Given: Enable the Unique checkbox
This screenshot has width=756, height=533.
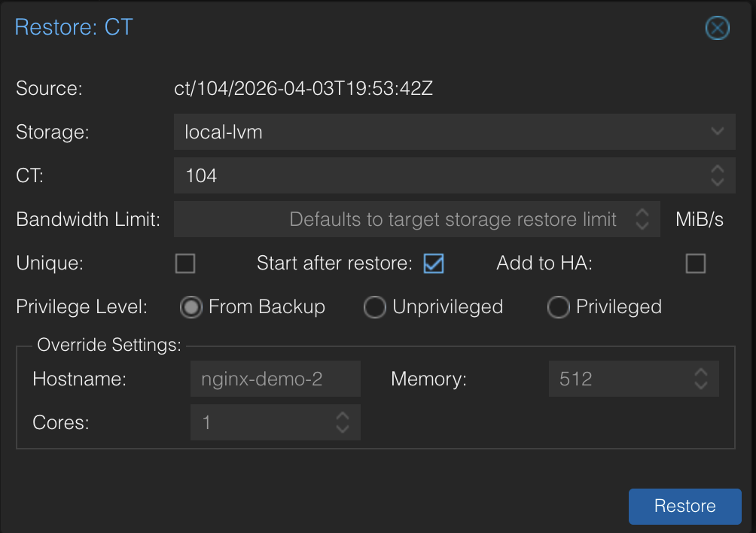Looking at the screenshot, I should (x=184, y=263).
